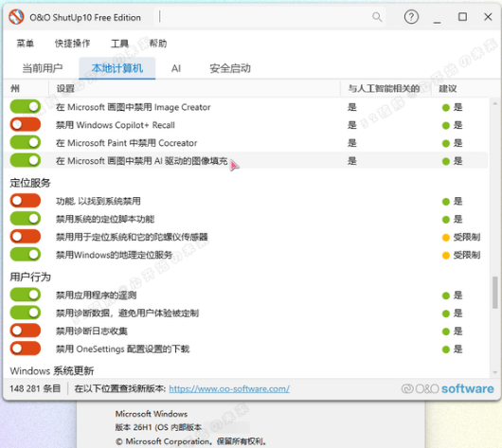502x448 pixels.
Task: Select 禁用 OneSettings 配置设置的下载 text
Action: point(122,349)
